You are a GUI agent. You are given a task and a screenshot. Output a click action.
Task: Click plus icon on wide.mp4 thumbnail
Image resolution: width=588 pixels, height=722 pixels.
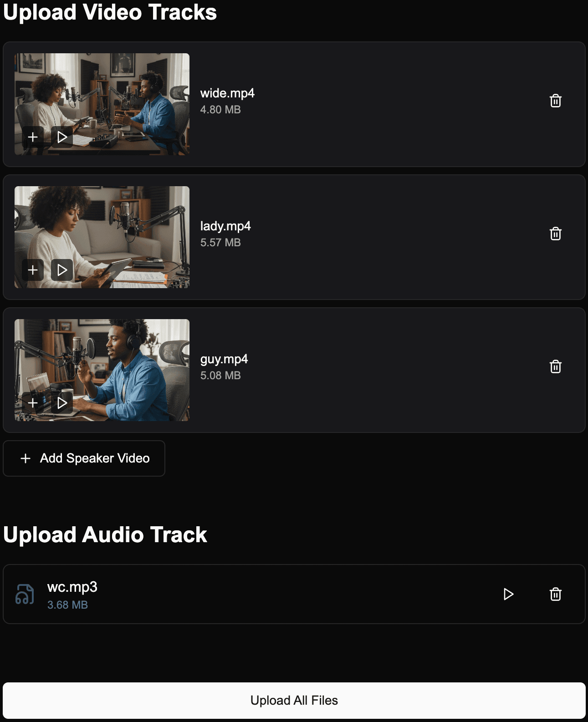pos(33,137)
